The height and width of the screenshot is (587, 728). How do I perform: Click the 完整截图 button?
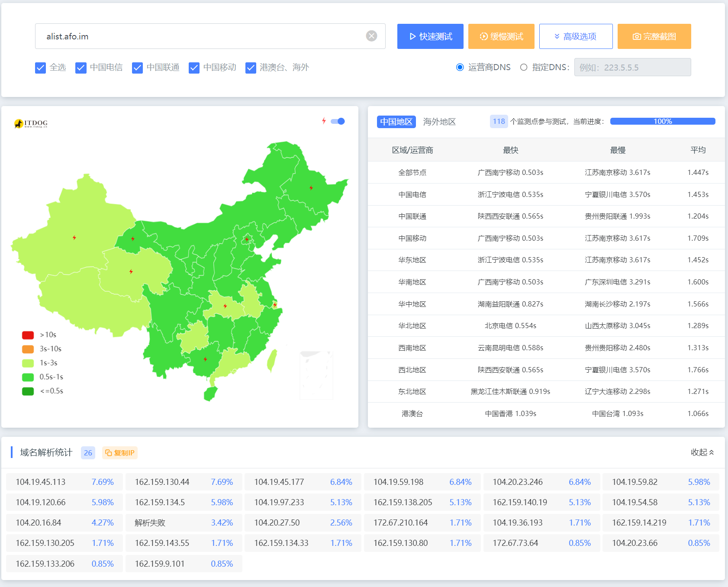[654, 36]
